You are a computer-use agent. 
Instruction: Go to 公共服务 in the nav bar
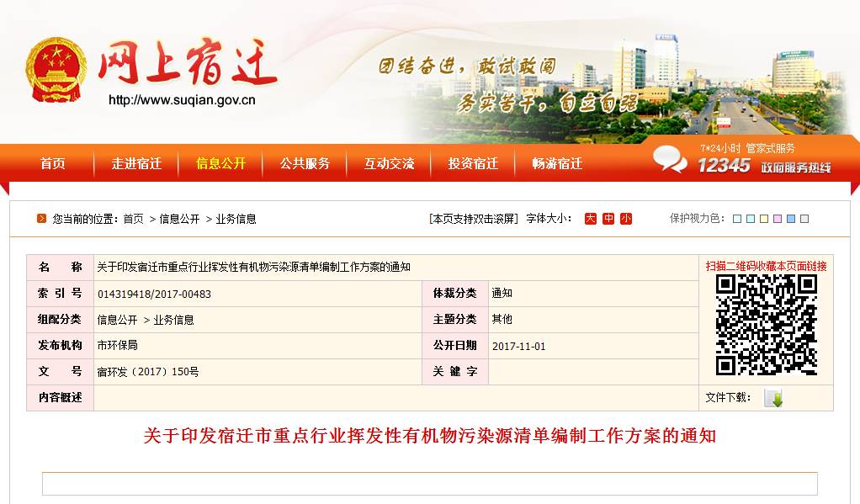pos(305,163)
